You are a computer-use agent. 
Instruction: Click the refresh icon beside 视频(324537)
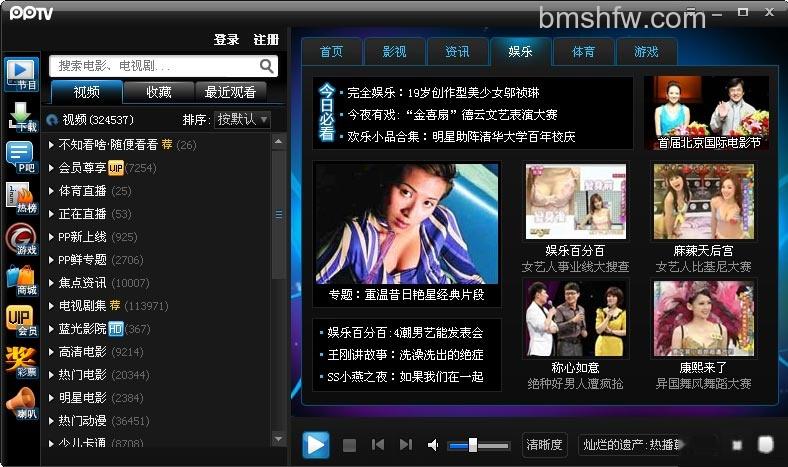point(52,120)
